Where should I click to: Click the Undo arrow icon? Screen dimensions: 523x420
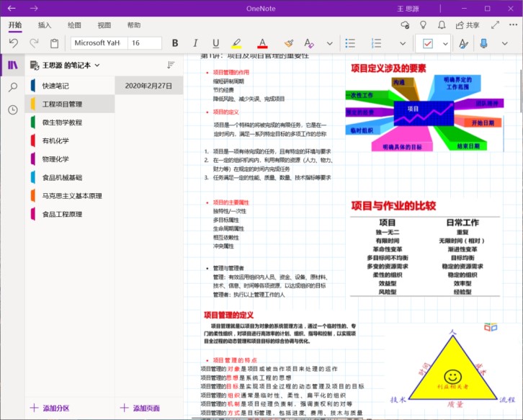tap(14, 43)
